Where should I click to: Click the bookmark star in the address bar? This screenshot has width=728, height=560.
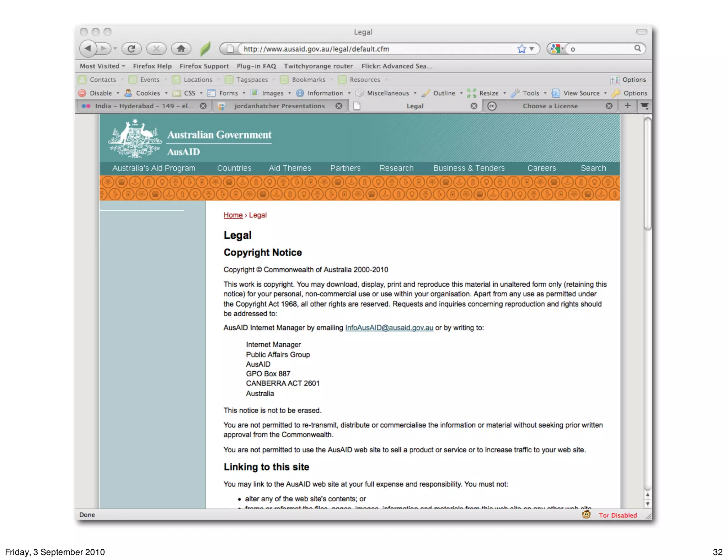point(521,49)
